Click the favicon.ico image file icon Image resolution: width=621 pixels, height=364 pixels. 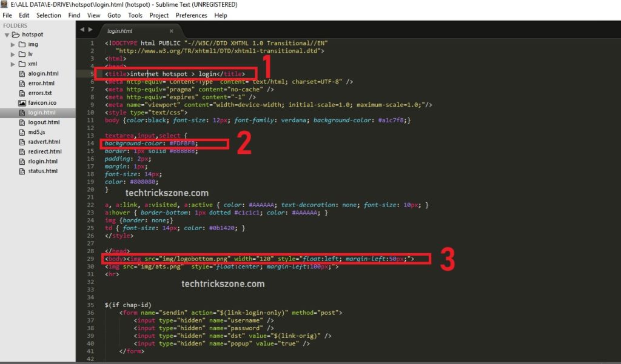(x=22, y=103)
